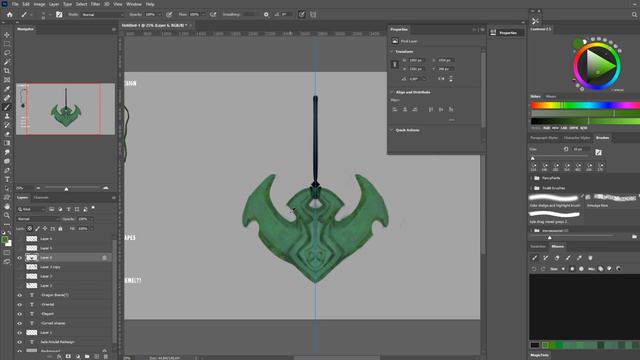Select the Brush tool in the left toolbar

(7, 107)
